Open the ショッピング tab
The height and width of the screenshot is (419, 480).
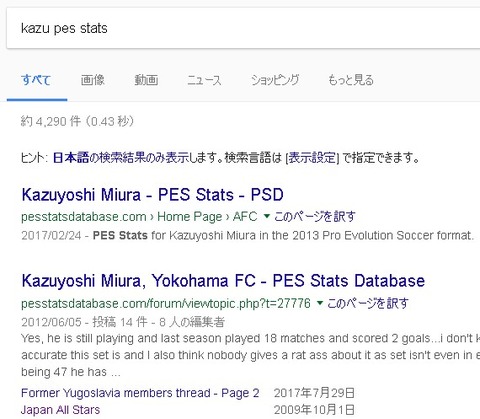point(275,80)
